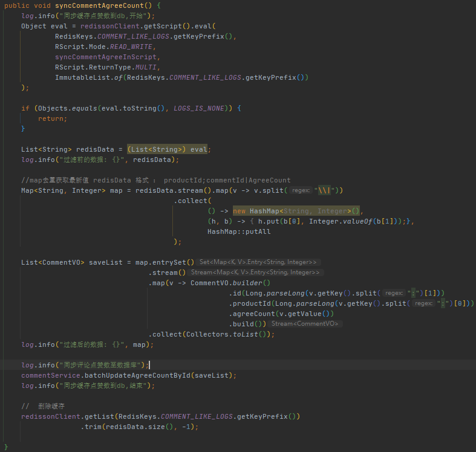This screenshot has width=476, height=452.
Task: Click .collect( call after split
Action: [x=192, y=201]
